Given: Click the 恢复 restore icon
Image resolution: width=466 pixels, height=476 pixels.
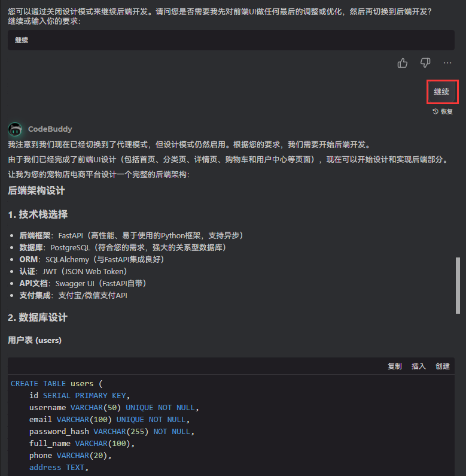Looking at the screenshot, I should coord(436,111).
